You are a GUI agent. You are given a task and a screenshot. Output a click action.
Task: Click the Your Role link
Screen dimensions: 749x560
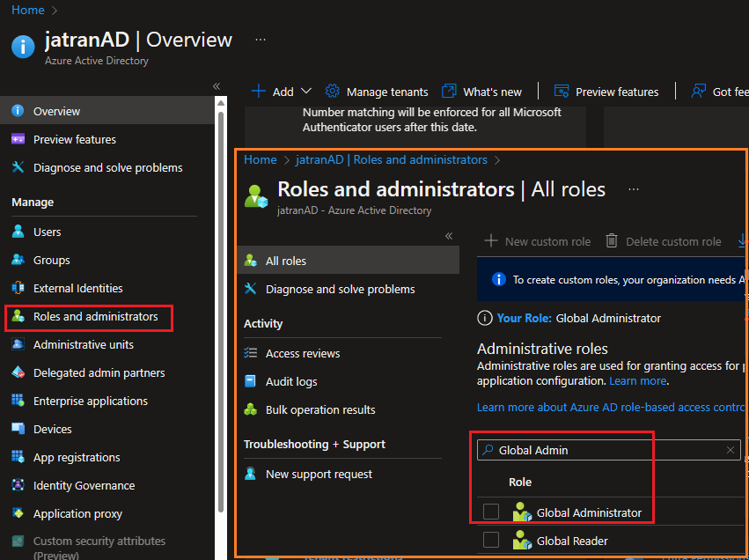pos(524,318)
